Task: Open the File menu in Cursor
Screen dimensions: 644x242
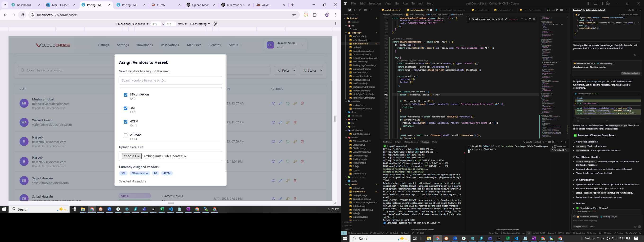Action: [353, 4]
